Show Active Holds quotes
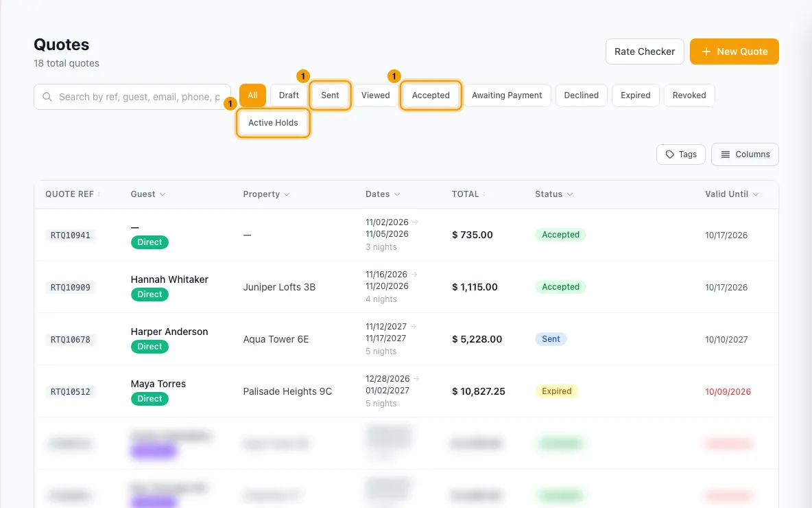Image resolution: width=812 pixels, height=508 pixels. (x=274, y=123)
